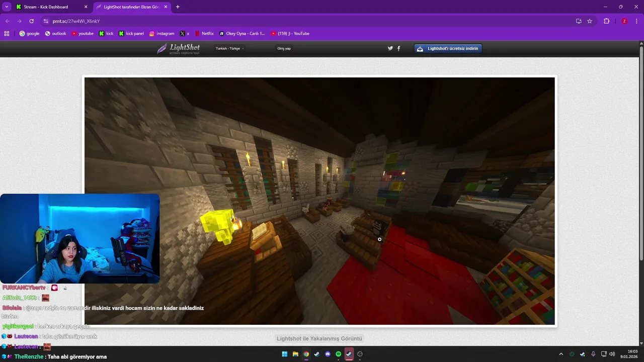Open the Chrome three-dot menu
The height and width of the screenshot is (362, 644).
[x=636, y=21]
